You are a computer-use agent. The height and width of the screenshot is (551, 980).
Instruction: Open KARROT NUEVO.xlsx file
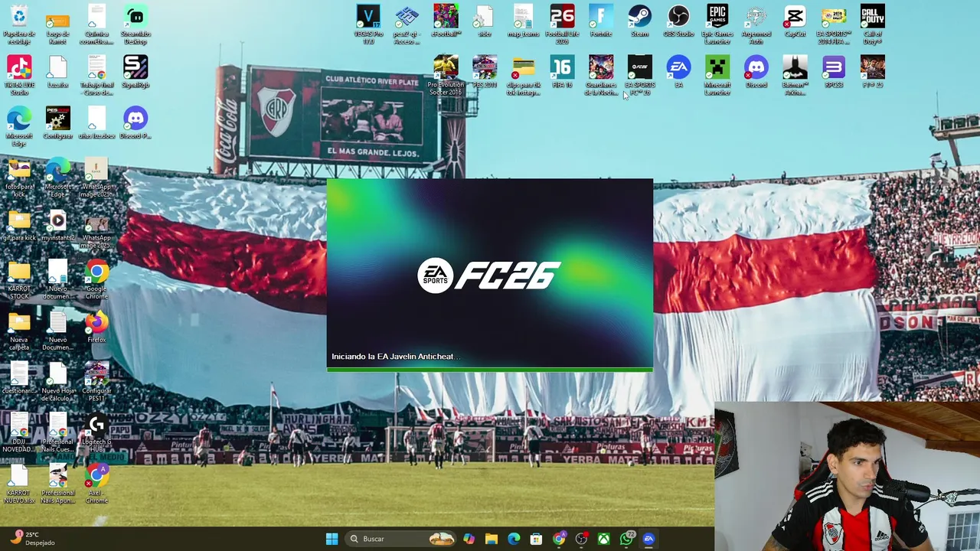[x=18, y=484]
